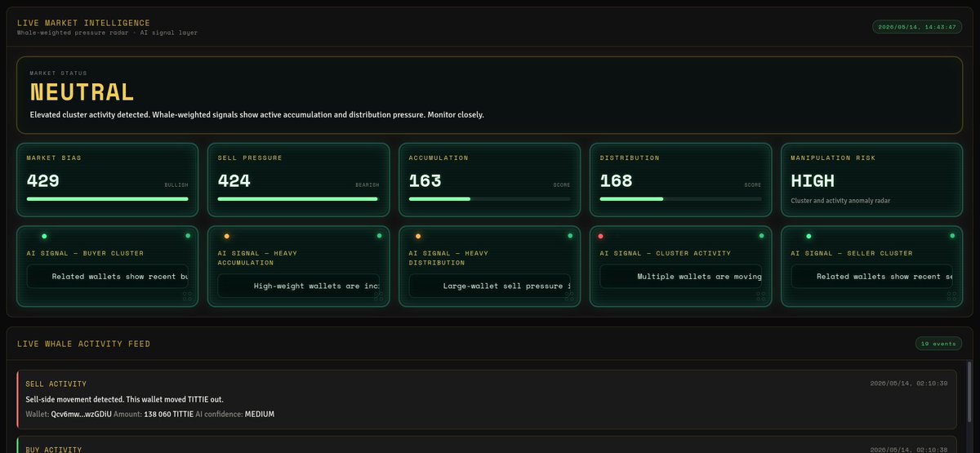This screenshot has width=980, height=453.
Task: Click the Distribution score progress bar
Action: tap(681, 198)
